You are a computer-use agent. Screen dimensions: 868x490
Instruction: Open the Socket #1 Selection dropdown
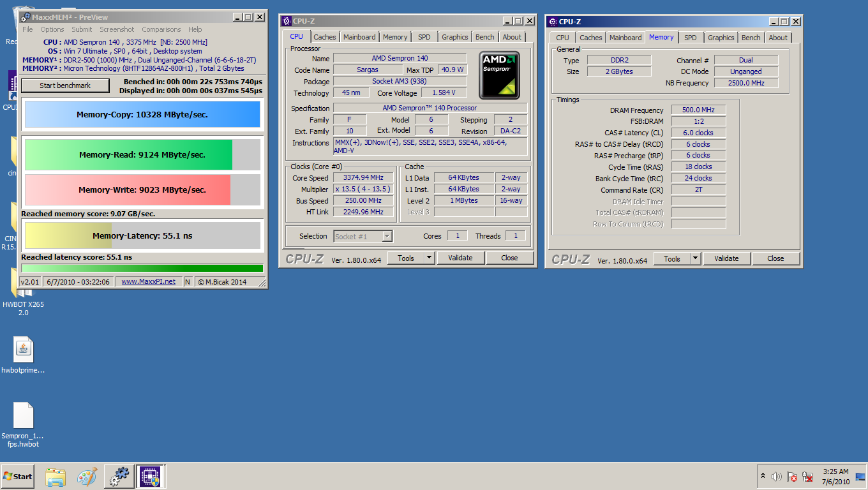click(x=363, y=236)
